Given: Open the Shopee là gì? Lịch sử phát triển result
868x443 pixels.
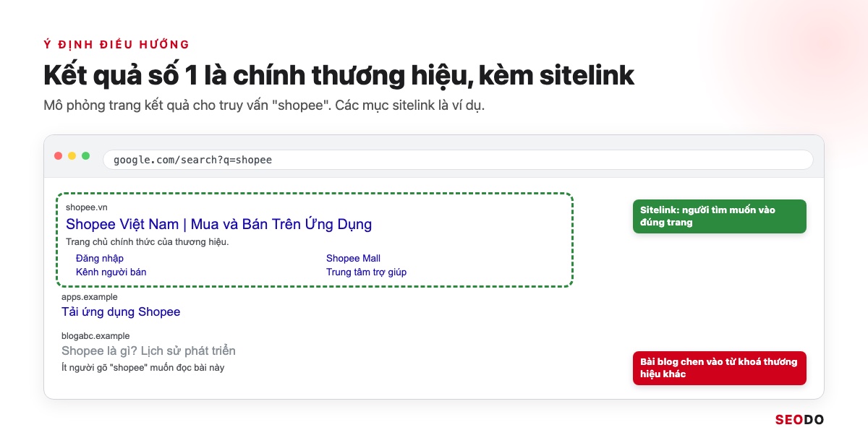Looking at the screenshot, I should [x=148, y=350].
